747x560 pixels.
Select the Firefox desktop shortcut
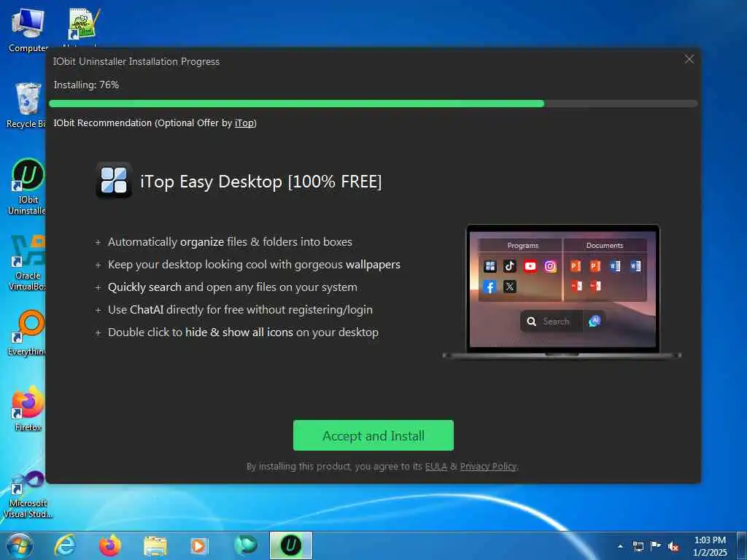tap(27, 408)
